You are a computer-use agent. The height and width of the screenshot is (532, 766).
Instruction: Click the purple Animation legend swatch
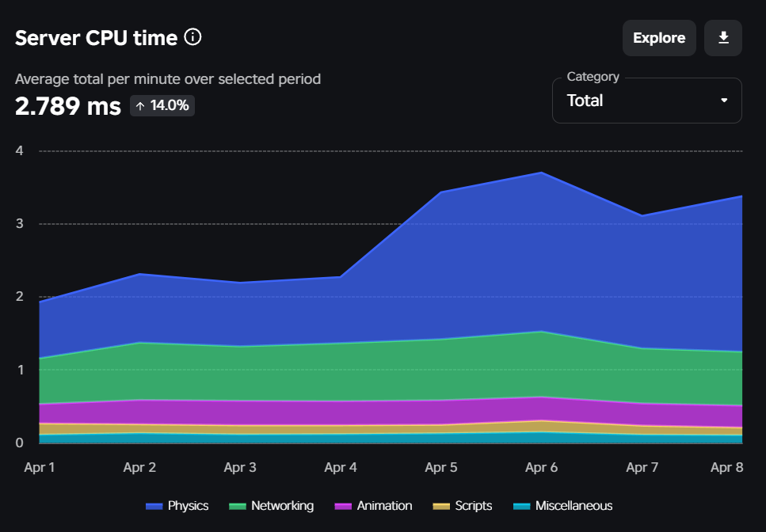coord(344,506)
